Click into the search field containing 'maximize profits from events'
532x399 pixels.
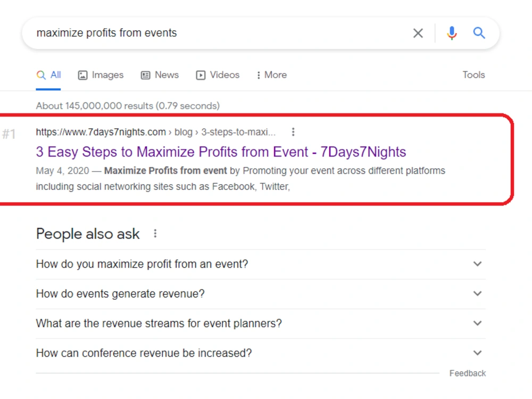[221, 33]
